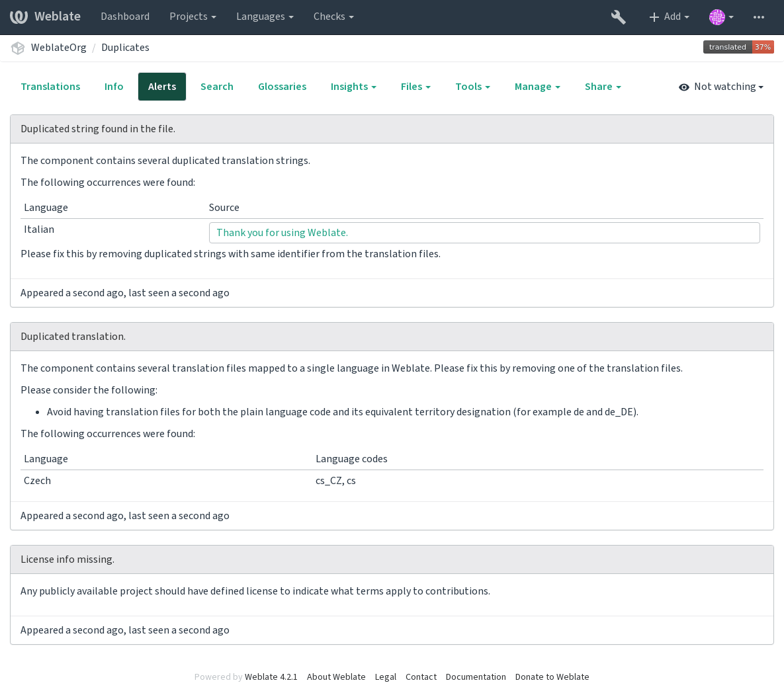Open the Documentation footer link
The width and height of the screenshot is (784, 699).
pyautogui.click(x=476, y=677)
